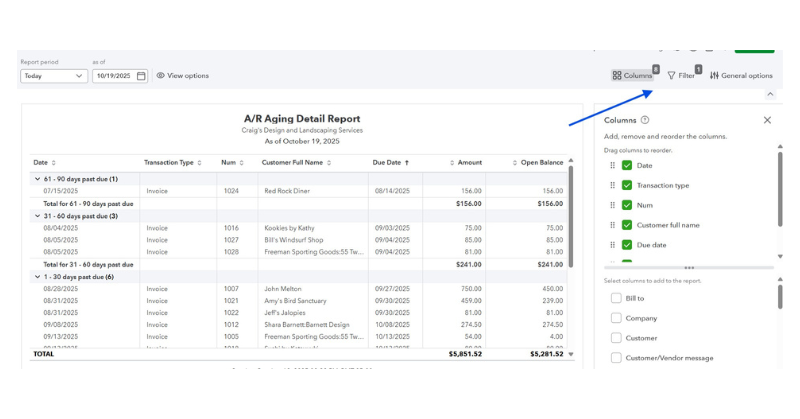Viewport: 800px width, 419px height.
Task: Click drag handle next to Transaction type
Action: (612, 185)
